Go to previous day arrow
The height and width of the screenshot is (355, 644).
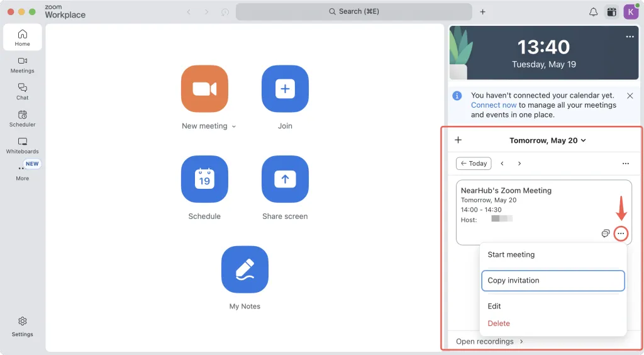tap(502, 164)
